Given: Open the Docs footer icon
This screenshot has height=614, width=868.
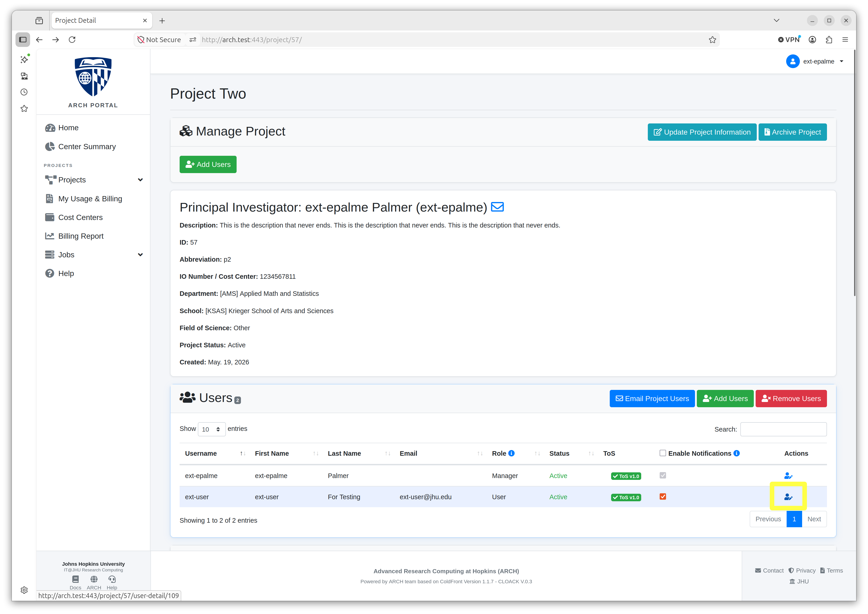Looking at the screenshot, I should [75, 579].
